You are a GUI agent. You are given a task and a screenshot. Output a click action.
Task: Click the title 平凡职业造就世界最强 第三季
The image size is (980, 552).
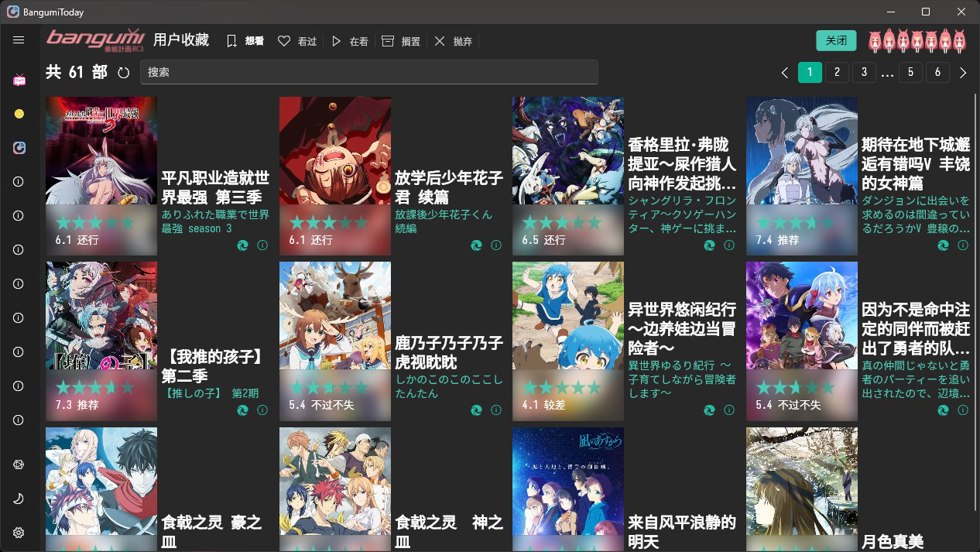coord(216,187)
